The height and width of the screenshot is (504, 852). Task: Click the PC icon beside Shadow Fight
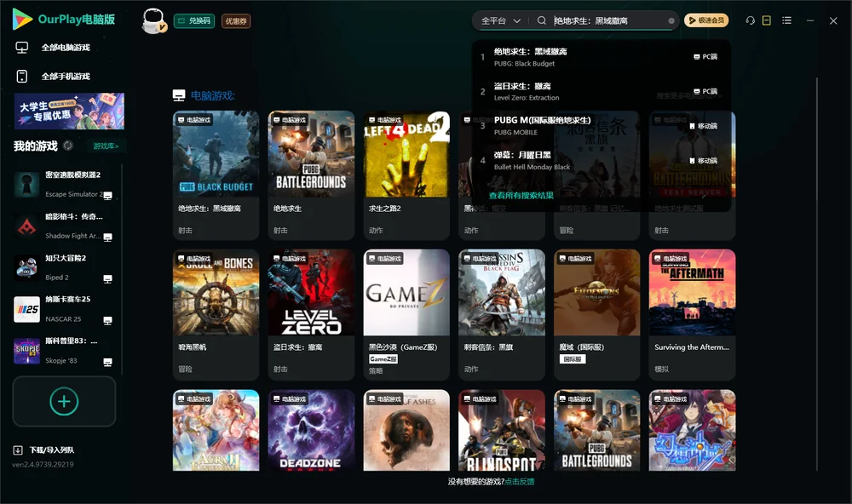click(x=107, y=238)
